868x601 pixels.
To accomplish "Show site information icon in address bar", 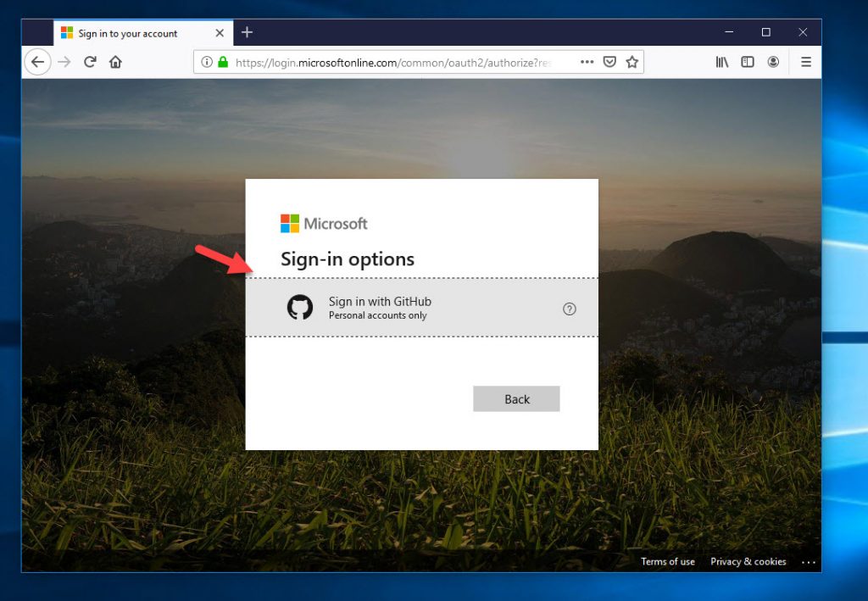I will (x=208, y=62).
